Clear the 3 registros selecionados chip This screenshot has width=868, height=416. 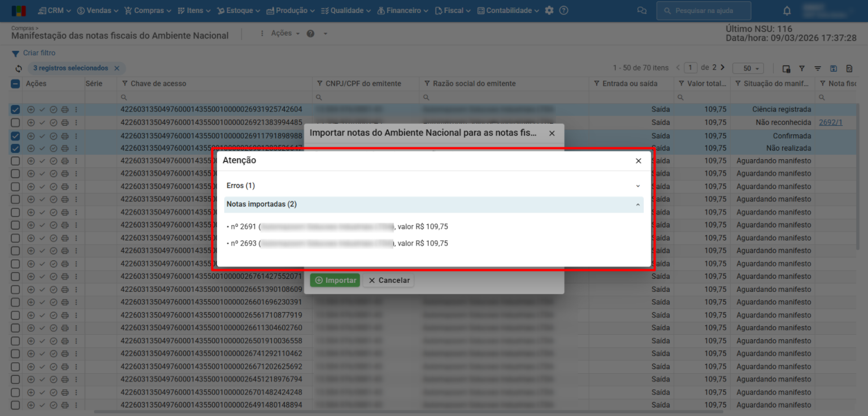click(116, 68)
